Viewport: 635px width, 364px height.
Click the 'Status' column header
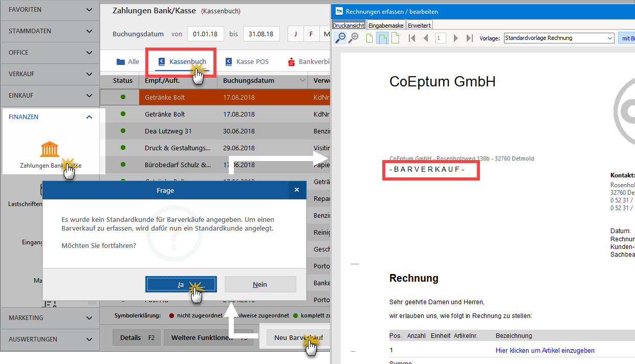pos(123,81)
